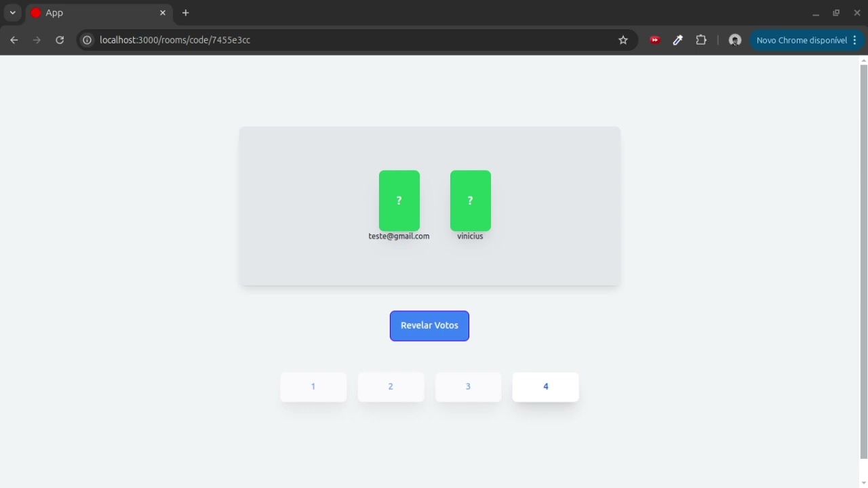Click teste@gmail.com's hidden vote card
Screen dimensions: 868x488
point(399,201)
